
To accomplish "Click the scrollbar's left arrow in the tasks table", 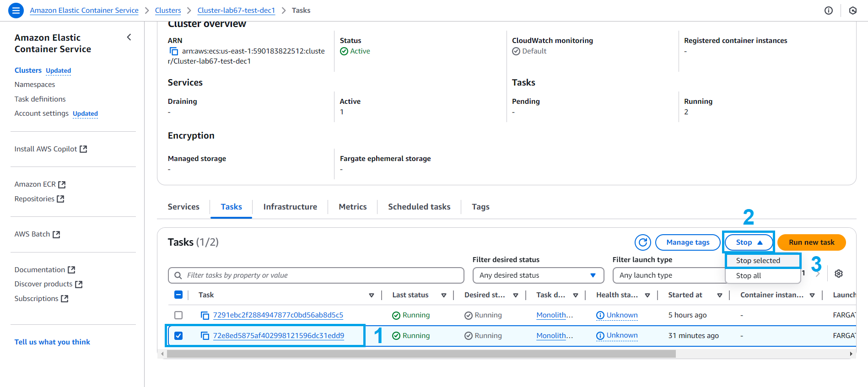I will (x=162, y=354).
